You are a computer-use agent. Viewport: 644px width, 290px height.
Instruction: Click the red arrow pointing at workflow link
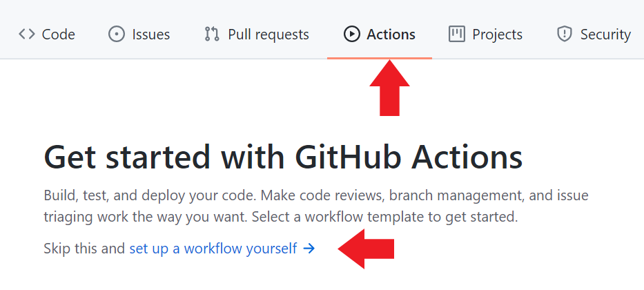pyautogui.click(x=367, y=248)
